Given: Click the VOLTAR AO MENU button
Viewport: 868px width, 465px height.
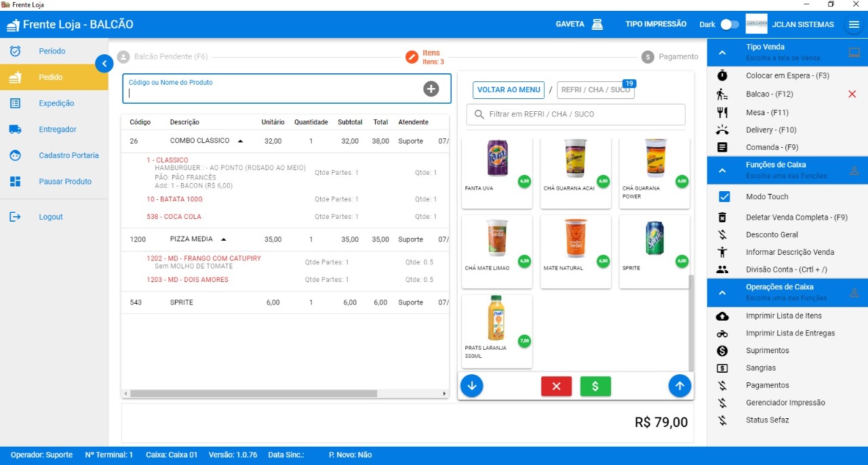Looking at the screenshot, I should (509, 89).
